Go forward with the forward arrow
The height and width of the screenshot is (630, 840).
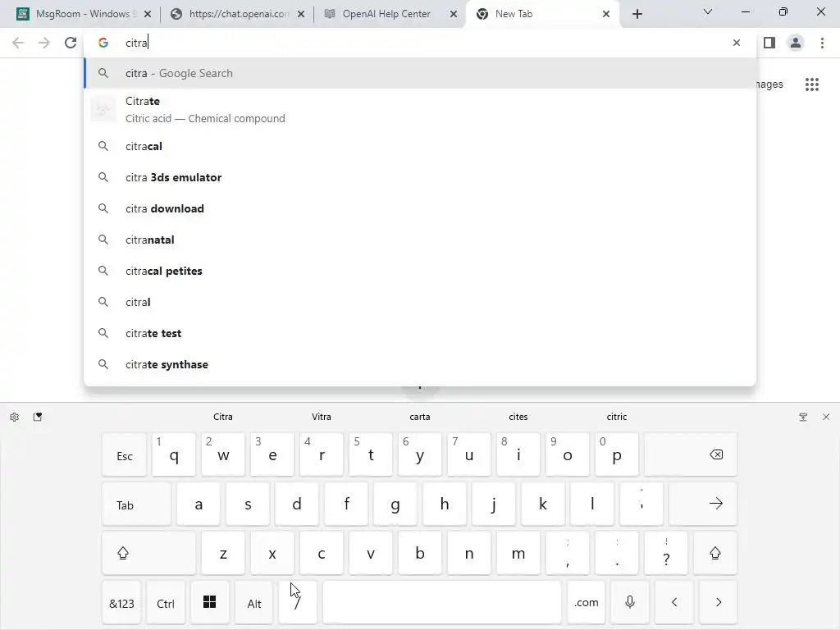pos(44,43)
